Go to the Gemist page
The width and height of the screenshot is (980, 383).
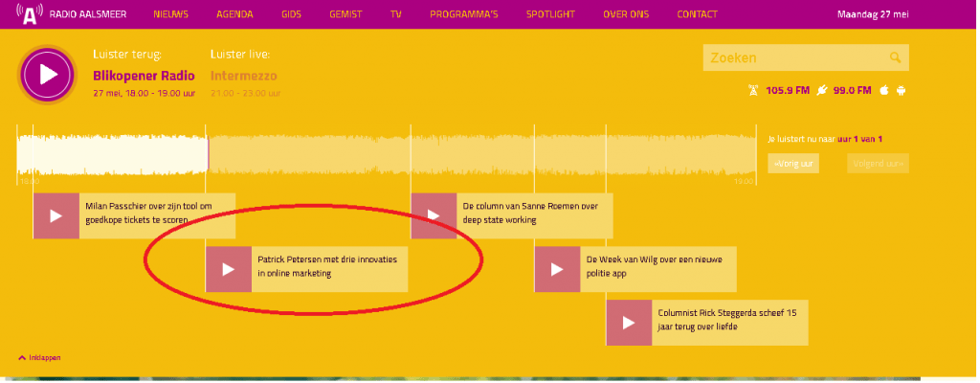345,15
